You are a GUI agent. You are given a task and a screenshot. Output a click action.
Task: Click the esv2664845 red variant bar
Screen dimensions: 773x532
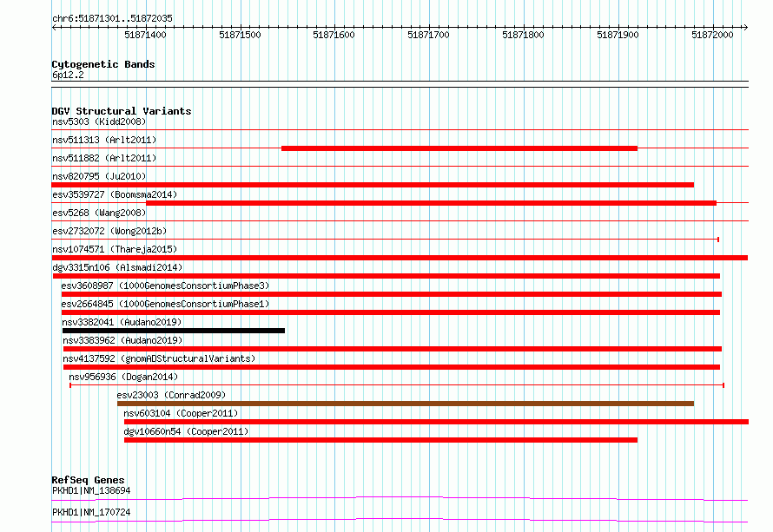pos(391,312)
